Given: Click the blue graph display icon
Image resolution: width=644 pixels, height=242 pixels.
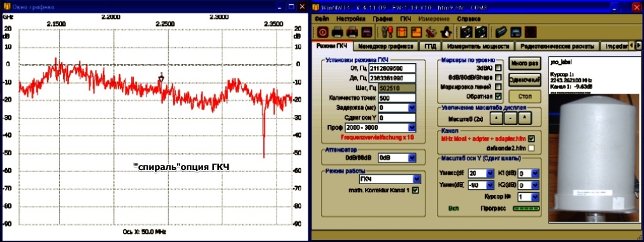Looking at the screenshot, I should 366,32.
